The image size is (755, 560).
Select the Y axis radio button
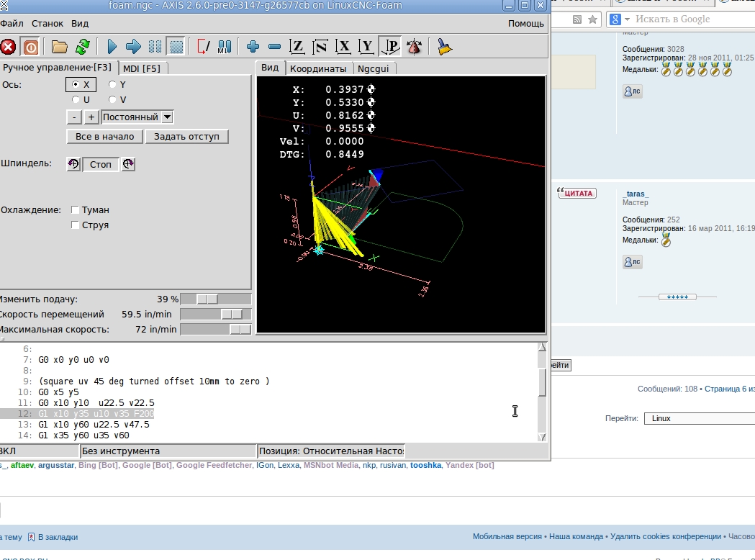click(x=112, y=84)
